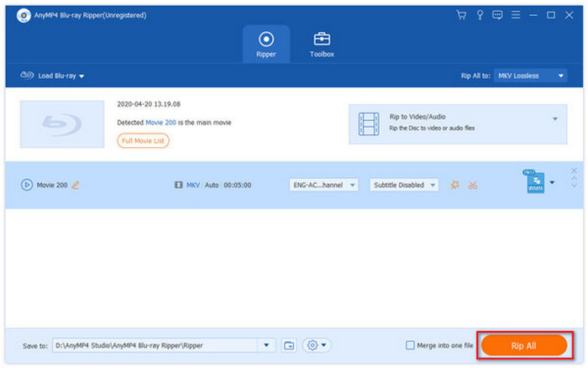The width and height of the screenshot is (588, 368).
Task: Switch to the Toolbox tab
Action: point(322,44)
